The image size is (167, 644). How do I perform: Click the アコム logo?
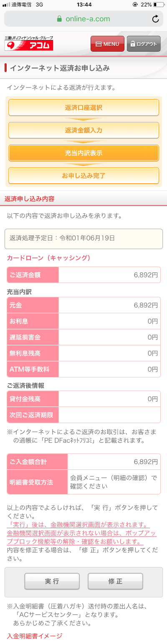point(29,44)
